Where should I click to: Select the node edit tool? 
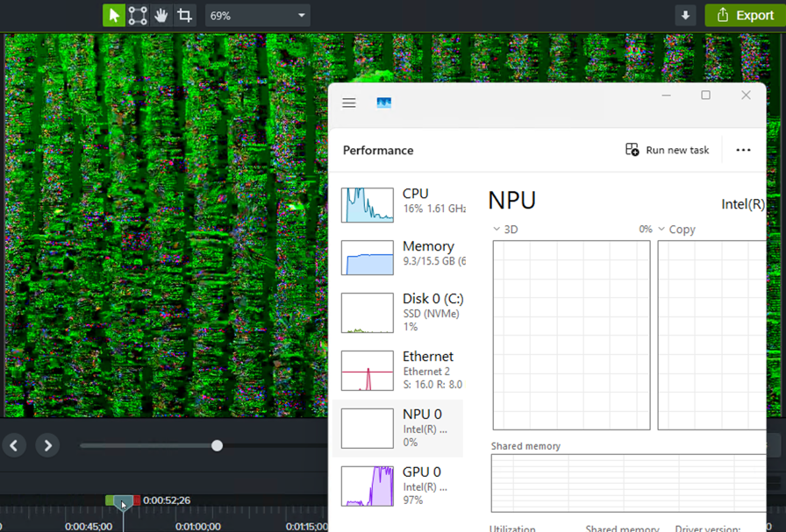138,15
